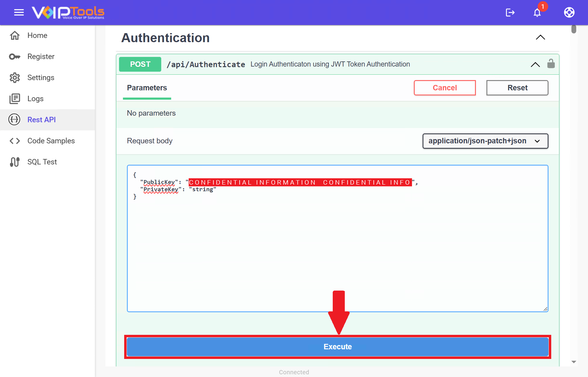Click the Logs document icon
588x377 pixels.
[14, 99]
